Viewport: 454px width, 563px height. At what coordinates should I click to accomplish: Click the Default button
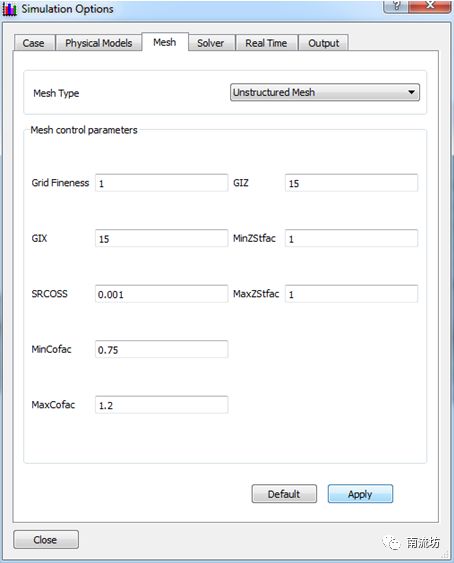pyautogui.click(x=284, y=494)
